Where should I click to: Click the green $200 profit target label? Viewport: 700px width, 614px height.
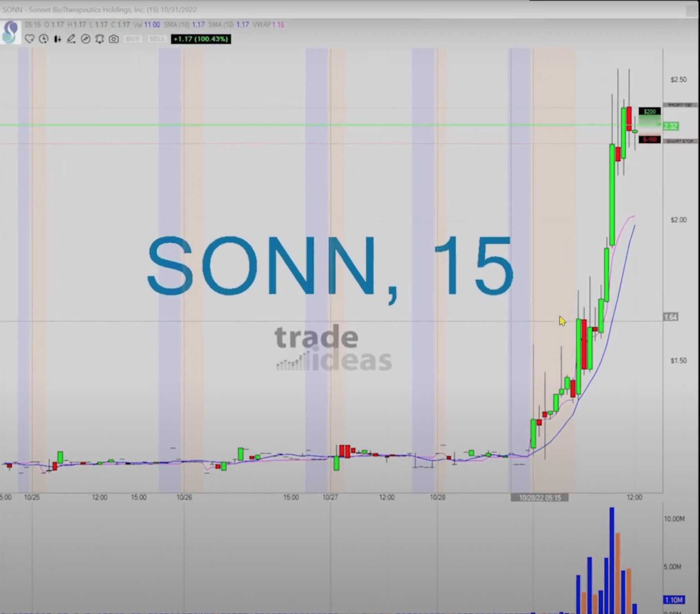click(x=649, y=111)
